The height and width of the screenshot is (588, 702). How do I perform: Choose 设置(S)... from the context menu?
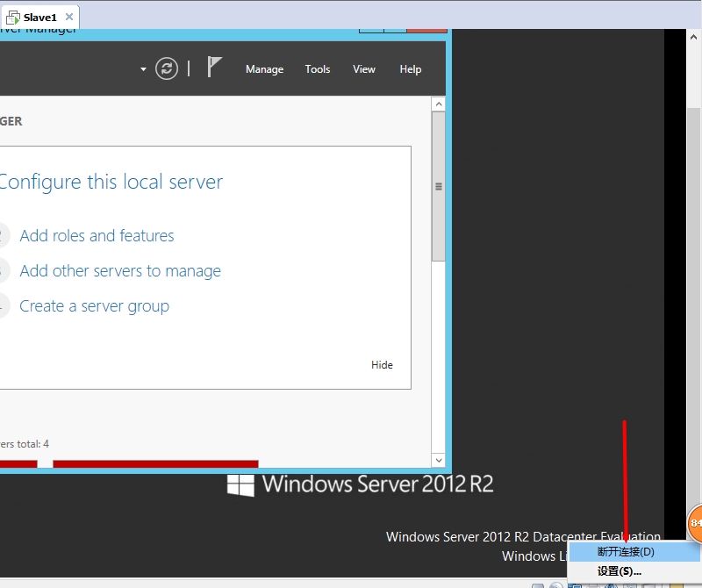634,571
